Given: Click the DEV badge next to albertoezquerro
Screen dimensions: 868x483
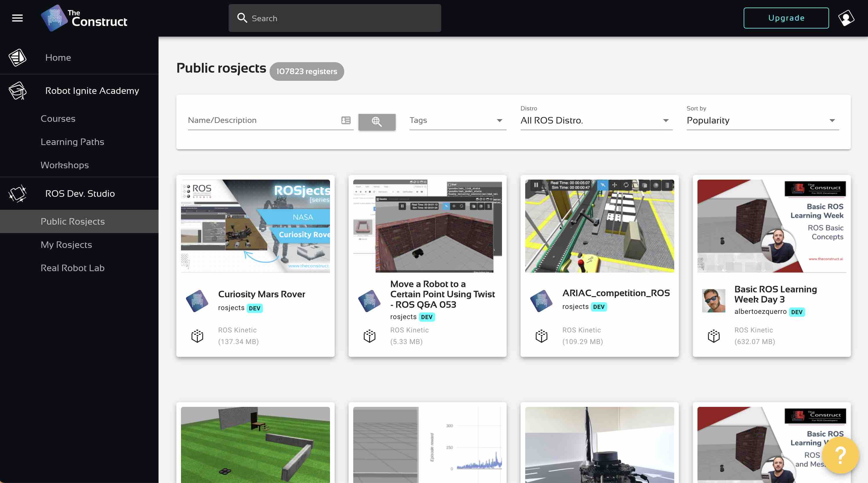Looking at the screenshot, I should coord(797,312).
